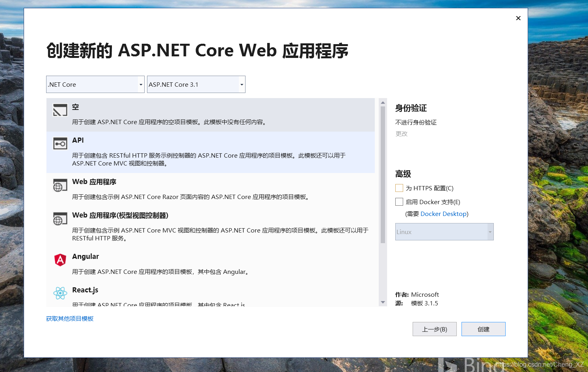Click the 上一步(B) button
Image resolution: width=588 pixels, height=372 pixels.
435,329
